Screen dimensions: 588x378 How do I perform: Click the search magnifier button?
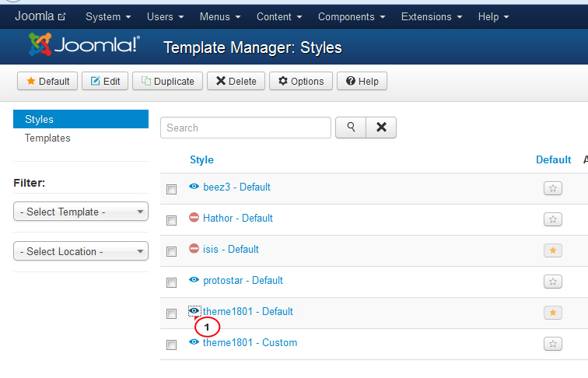(351, 128)
